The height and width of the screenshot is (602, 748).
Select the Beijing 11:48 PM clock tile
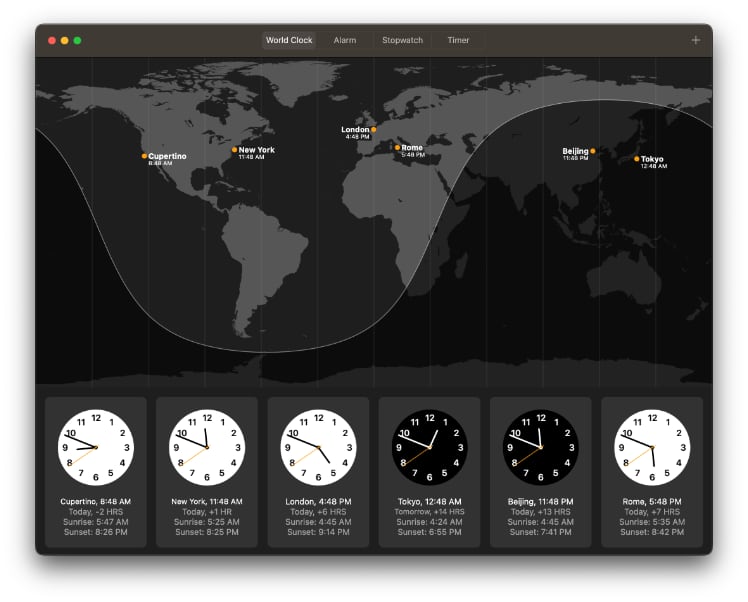[540, 472]
